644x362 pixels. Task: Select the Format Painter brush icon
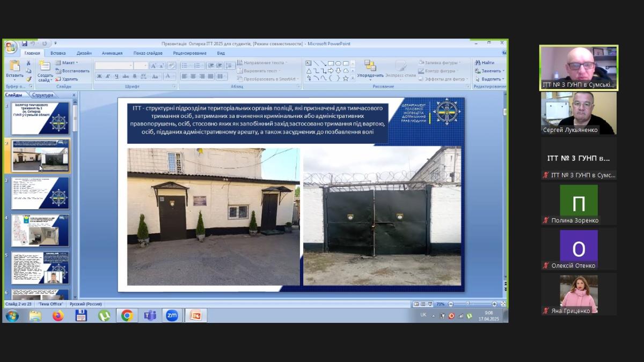[28, 79]
